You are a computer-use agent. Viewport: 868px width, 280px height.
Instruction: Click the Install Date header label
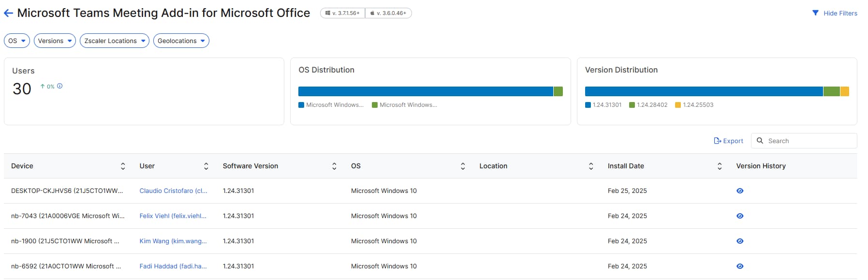(x=626, y=166)
